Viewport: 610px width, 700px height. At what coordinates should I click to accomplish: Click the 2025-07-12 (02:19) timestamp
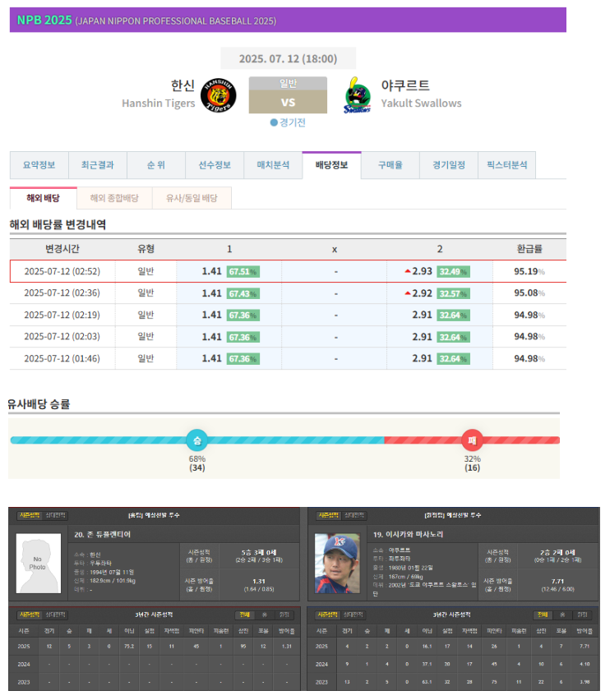coord(62,315)
